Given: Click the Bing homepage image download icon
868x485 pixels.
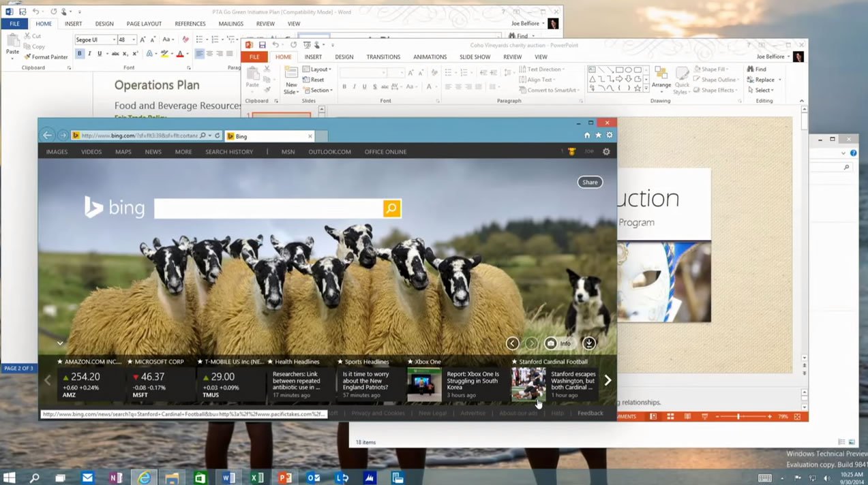Looking at the screenshot, I should click(589, 343).
